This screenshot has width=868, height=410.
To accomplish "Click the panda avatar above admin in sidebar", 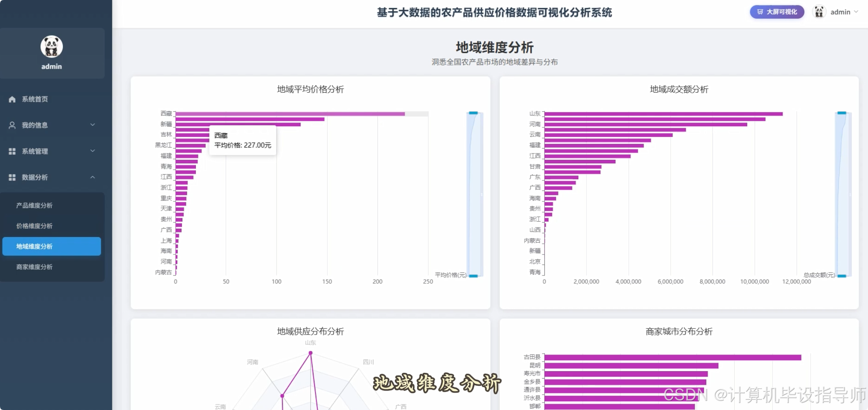I will coord(52,46).
